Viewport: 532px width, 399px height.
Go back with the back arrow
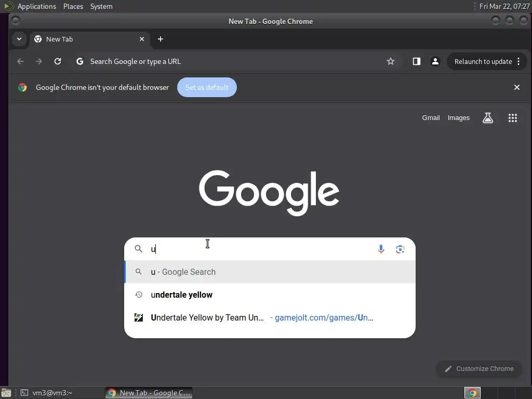point(20,61)
